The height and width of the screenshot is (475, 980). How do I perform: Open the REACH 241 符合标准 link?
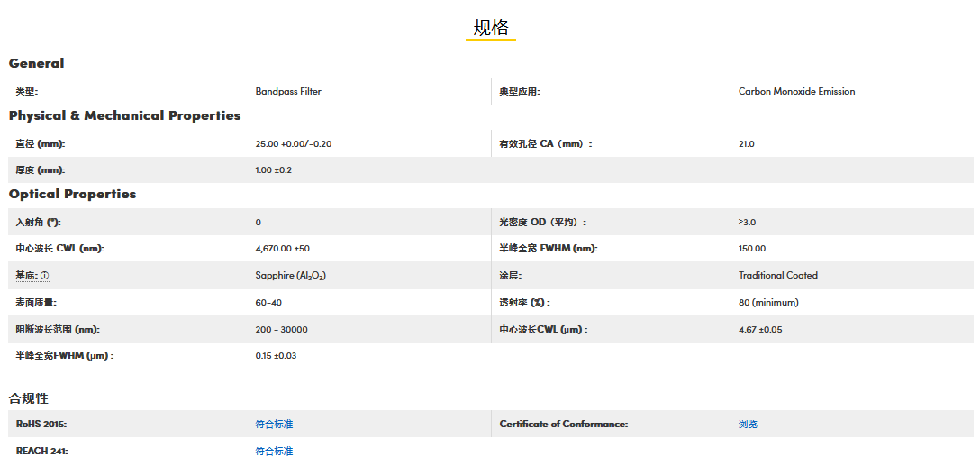click(x=274, y=451)
